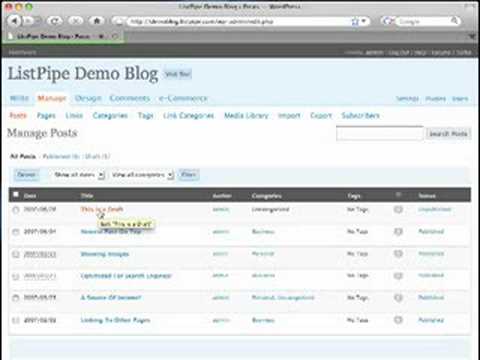Click Uncategorized in the draft post row
Image resolution: width=480 pixels, height=360 pixels.
[x=270, y=209]
